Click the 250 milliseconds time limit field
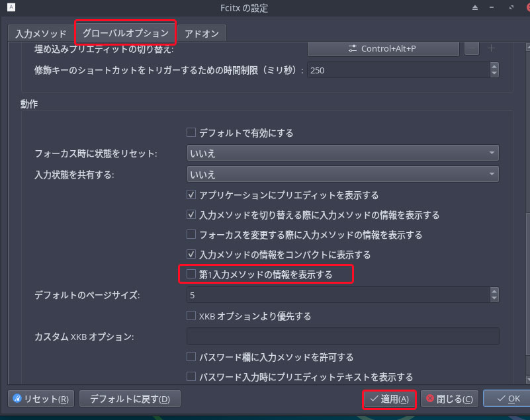The image size is (530, 420). pyautogui.click(x=398, y=70)
